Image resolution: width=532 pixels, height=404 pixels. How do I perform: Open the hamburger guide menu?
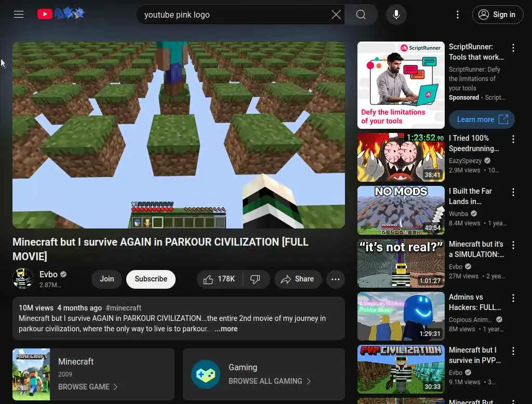coord(19,14)
